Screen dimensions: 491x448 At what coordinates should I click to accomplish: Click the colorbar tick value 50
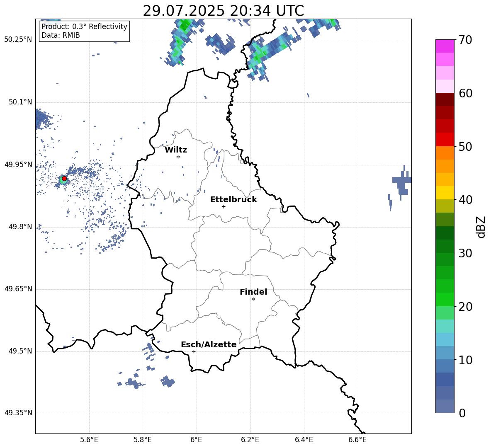pos(465,147)
